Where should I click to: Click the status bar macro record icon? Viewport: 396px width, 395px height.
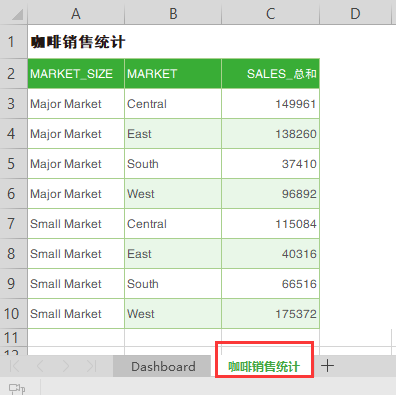click(17, 389)
